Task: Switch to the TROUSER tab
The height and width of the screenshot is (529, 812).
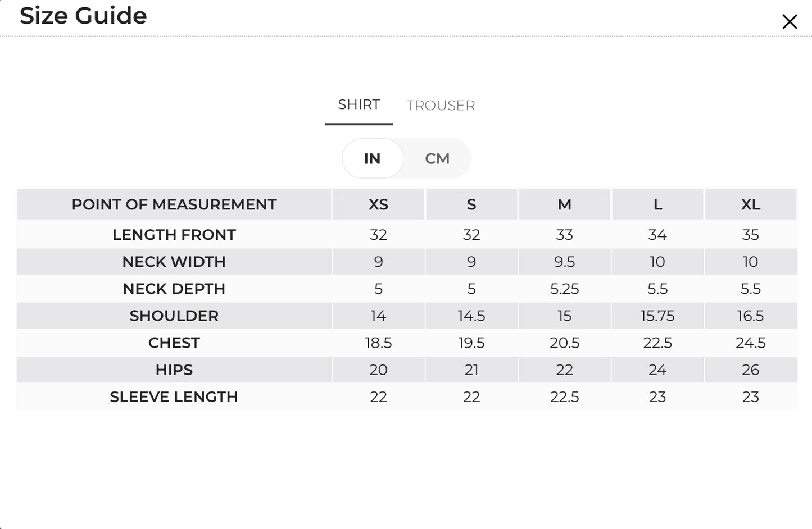Action: tap(441, 106)
